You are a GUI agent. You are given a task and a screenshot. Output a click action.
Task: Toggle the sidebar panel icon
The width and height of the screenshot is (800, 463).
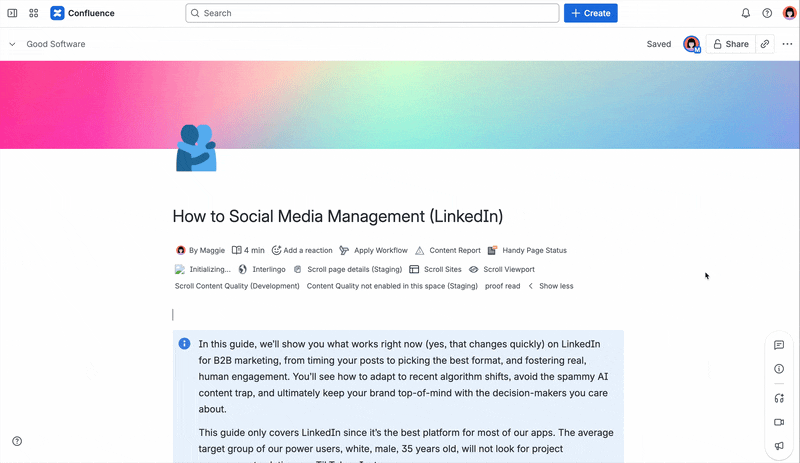12,13
